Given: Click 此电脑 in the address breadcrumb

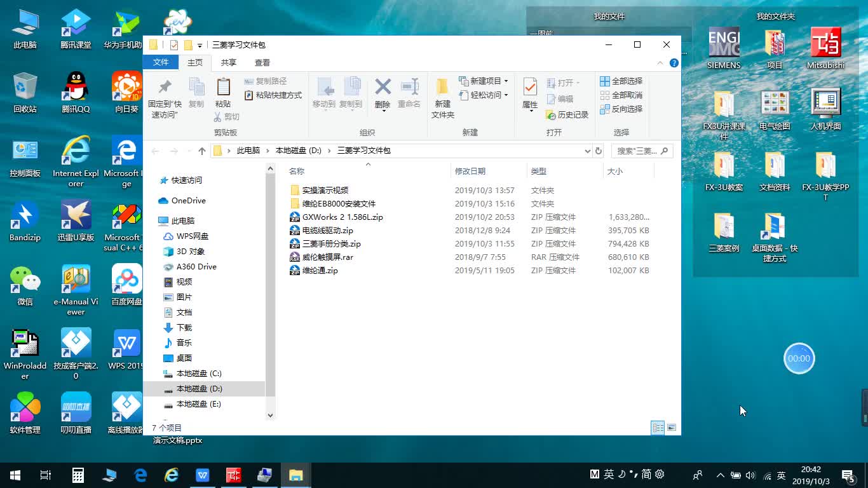Looking at the screenshot, I should [248, 151].
